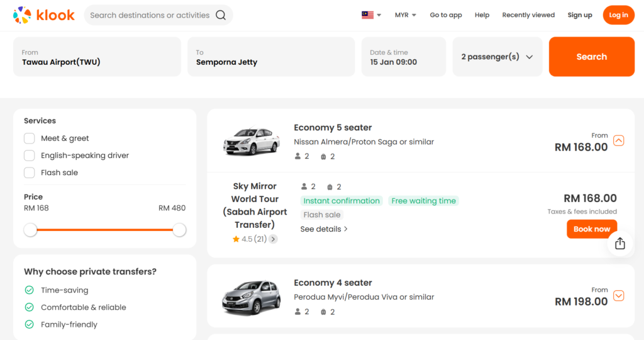Click the Perodua Myvi car image
644x340 pixels.
coord(252,297)
